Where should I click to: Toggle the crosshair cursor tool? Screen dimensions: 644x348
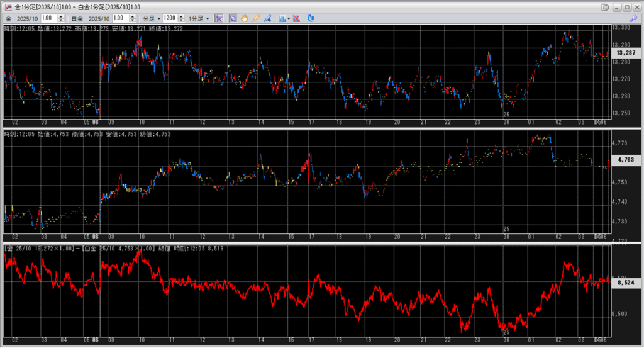219,18
